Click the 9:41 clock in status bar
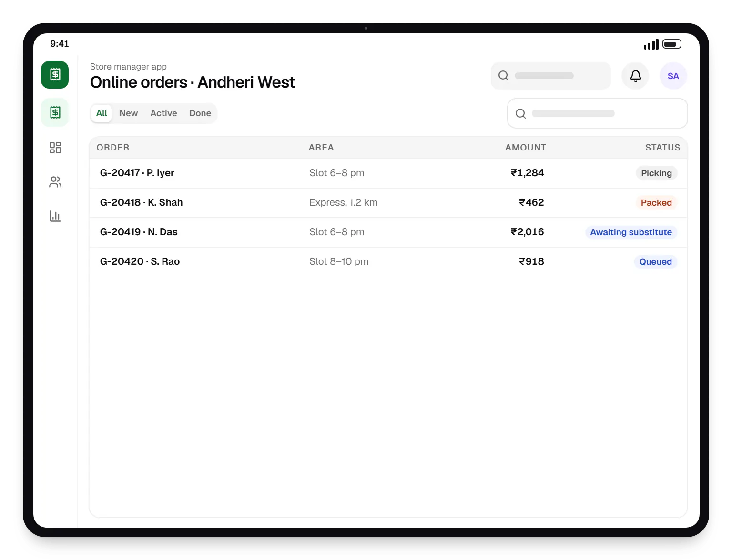 coord(60,44)
